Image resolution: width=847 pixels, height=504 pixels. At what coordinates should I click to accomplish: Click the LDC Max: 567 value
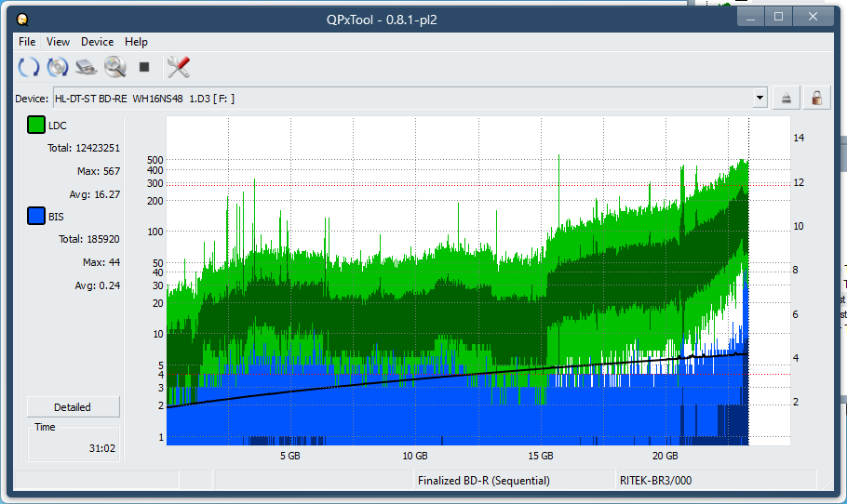click(x=99, y=171)
